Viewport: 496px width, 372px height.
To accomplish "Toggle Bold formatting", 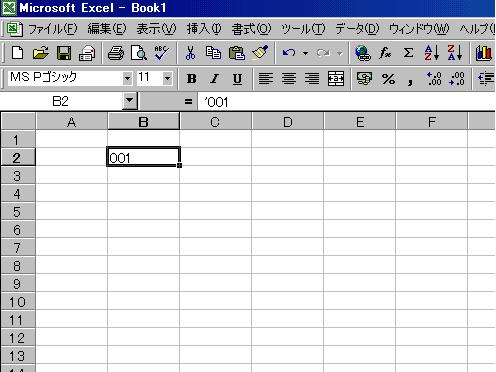I will 191,79.
